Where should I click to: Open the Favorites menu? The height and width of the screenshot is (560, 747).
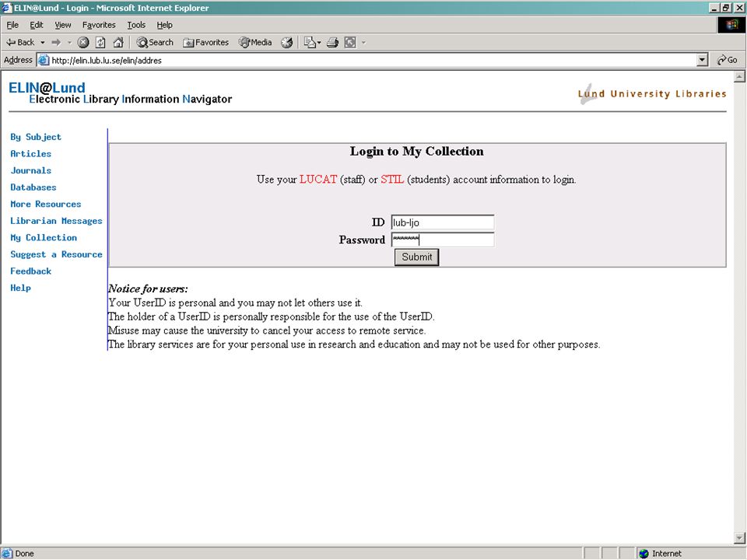[x=99, y=25]
